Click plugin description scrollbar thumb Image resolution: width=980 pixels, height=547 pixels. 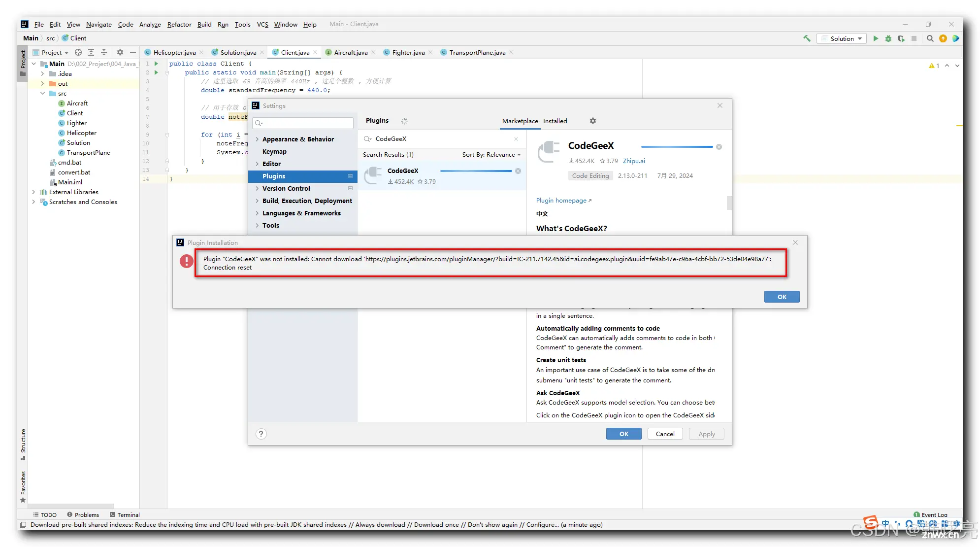(729, 203)
